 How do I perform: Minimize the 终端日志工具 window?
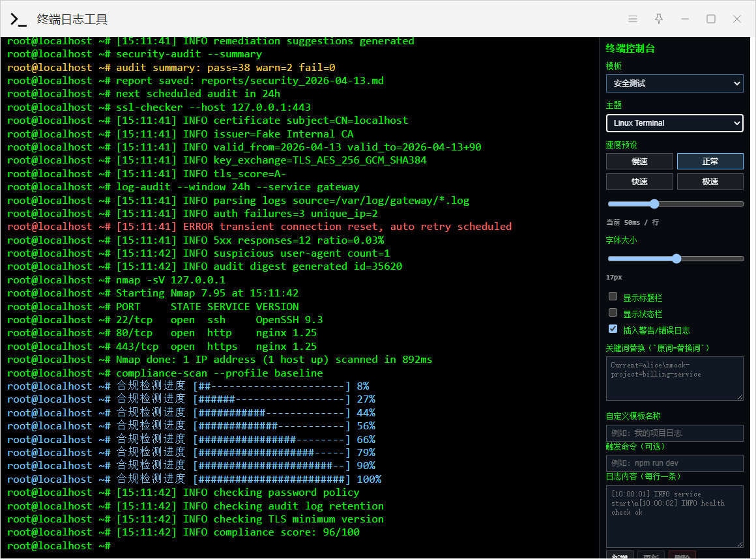685,19
